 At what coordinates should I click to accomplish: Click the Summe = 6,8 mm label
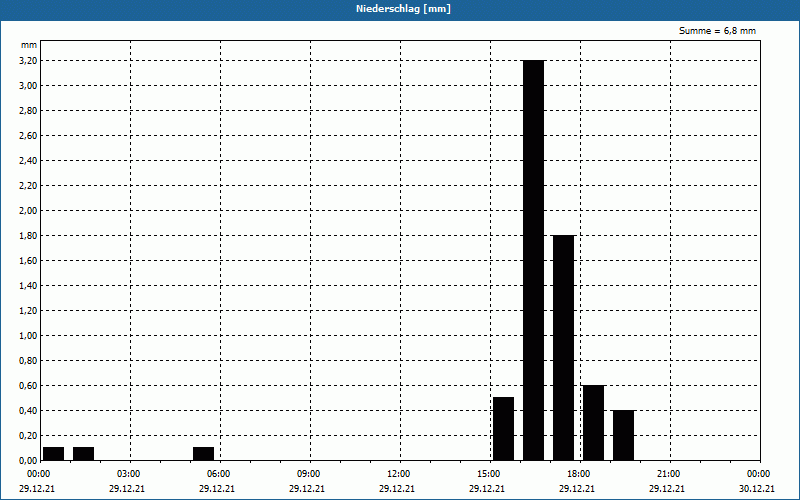(717, 31)
